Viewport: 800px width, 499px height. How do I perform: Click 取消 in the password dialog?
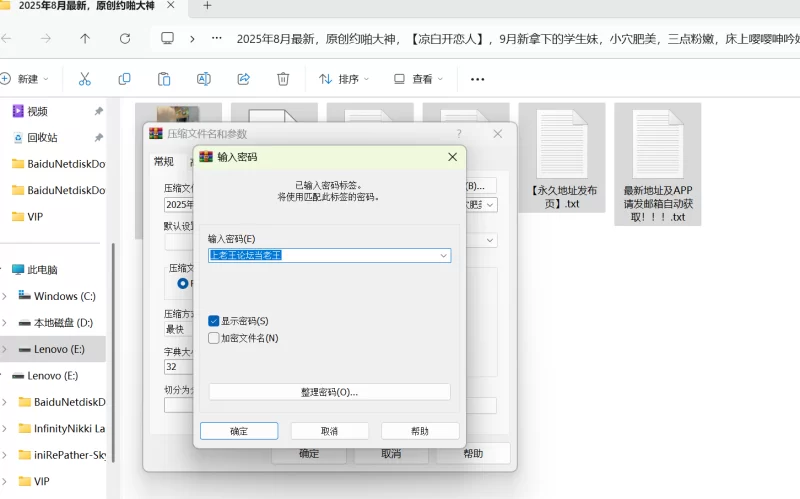(330, 431)
